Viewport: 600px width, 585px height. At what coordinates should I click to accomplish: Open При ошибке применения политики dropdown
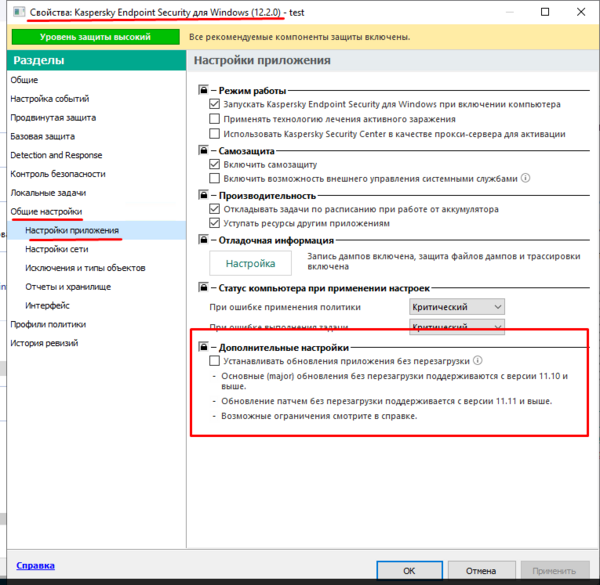point(457,307)
